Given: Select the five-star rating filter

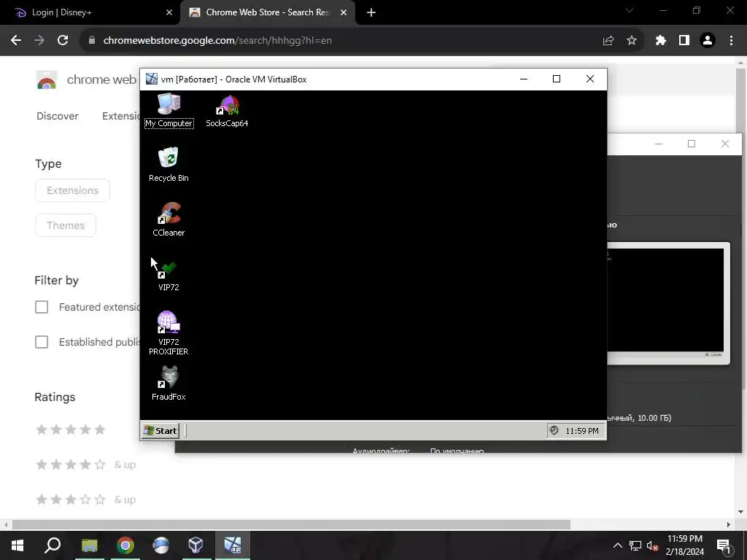Looking at the screenshot, I should tap(71, 429).
